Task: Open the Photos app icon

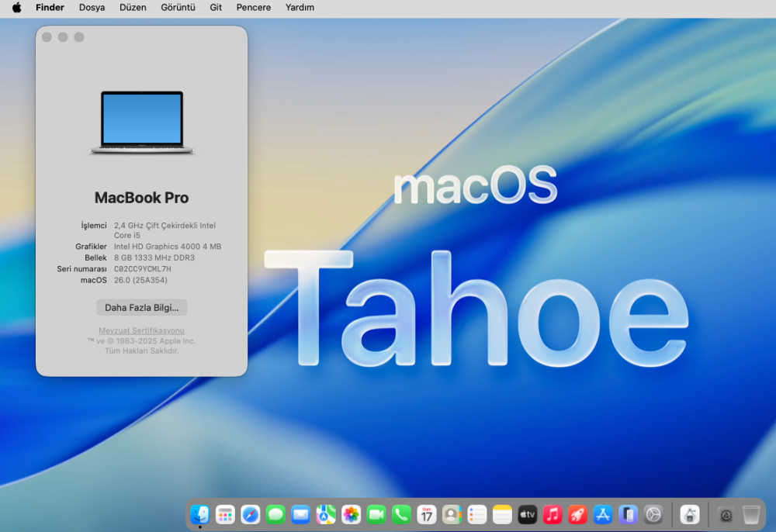Action: click(x=351, y=515)
